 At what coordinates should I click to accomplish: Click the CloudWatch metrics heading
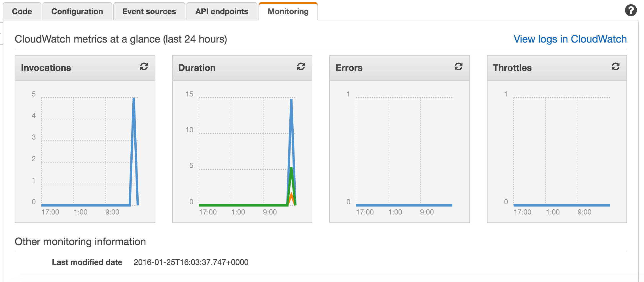tap(121, 39)
